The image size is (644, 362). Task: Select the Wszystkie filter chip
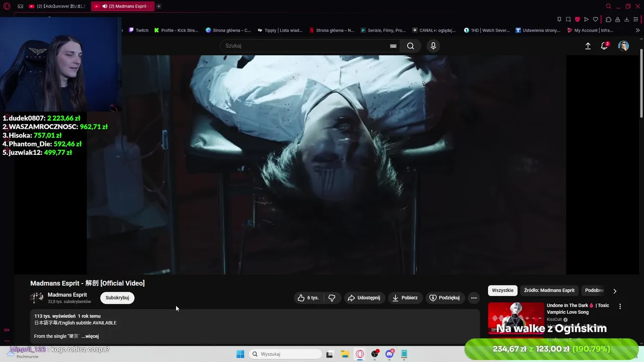tap(503, 290)
